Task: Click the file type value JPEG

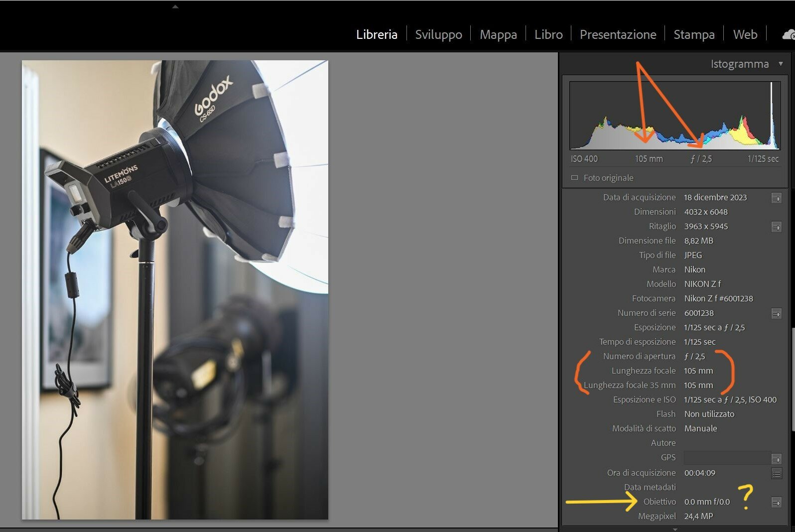Action: coord(693,255)
